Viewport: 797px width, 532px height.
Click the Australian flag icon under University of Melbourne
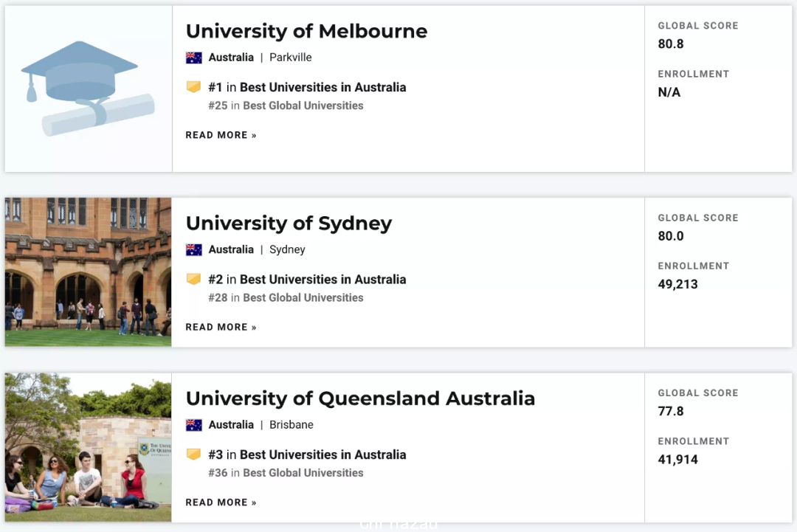[193, 58]
